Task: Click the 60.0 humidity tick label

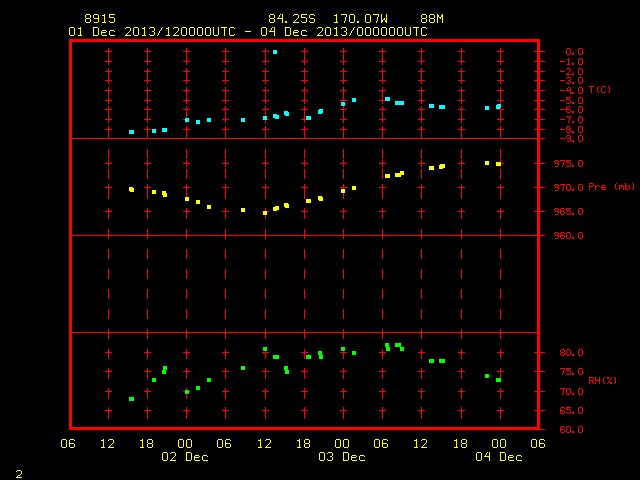Action: (571, 429)
